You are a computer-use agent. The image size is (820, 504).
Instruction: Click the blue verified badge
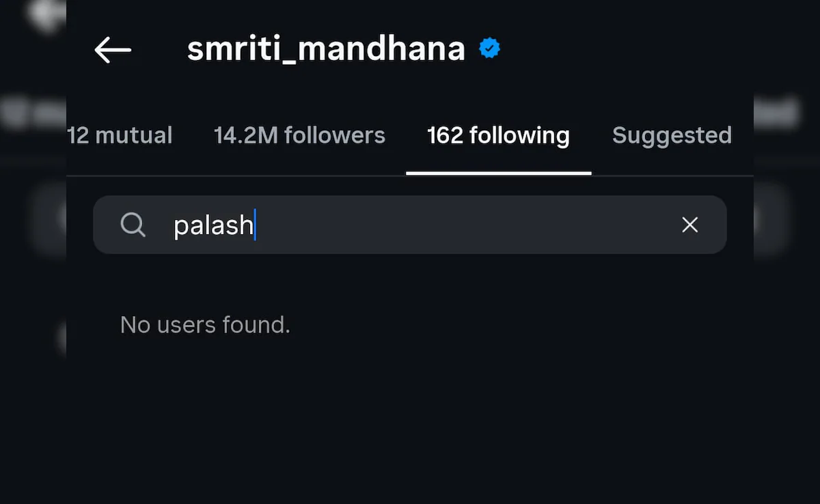(x=489, y=49)
